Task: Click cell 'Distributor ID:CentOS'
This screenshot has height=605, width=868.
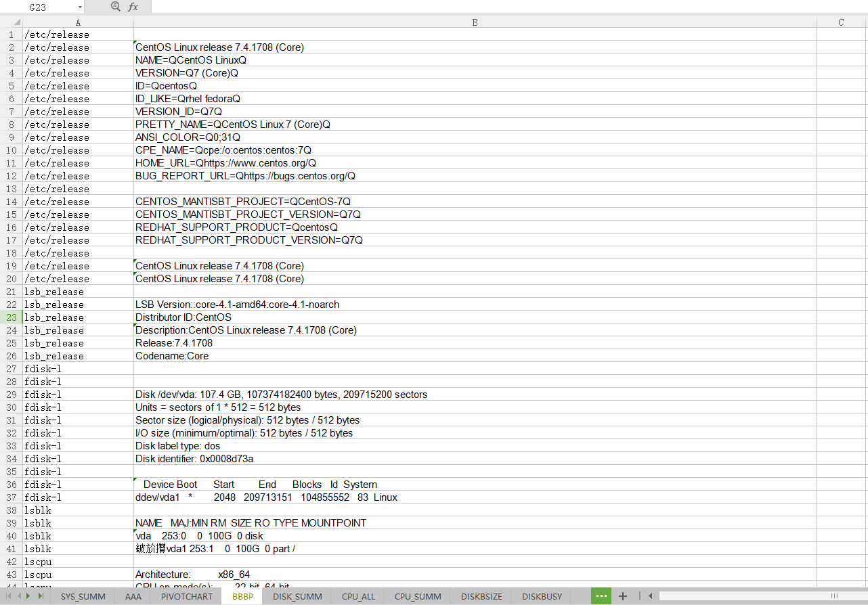Action: 475,317
